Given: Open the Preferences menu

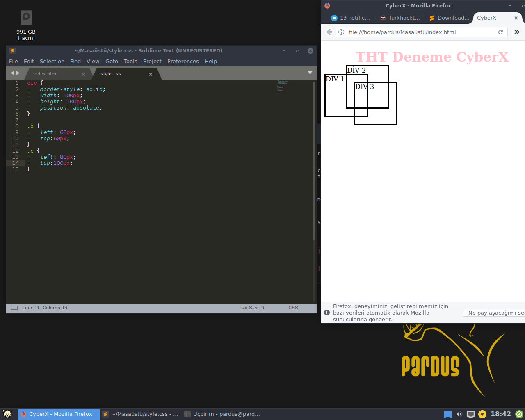Looking at the screenshot, I should pyautogui.click(x=183, y=61).
